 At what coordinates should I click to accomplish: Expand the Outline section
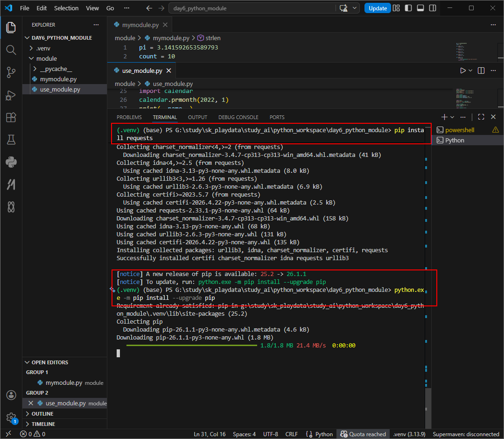coord(64,414)
